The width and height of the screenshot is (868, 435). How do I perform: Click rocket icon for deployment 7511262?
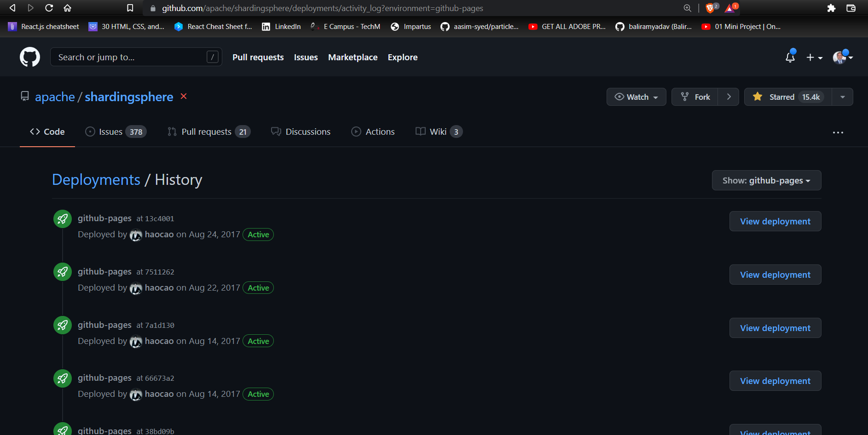(x=63, y=272)
